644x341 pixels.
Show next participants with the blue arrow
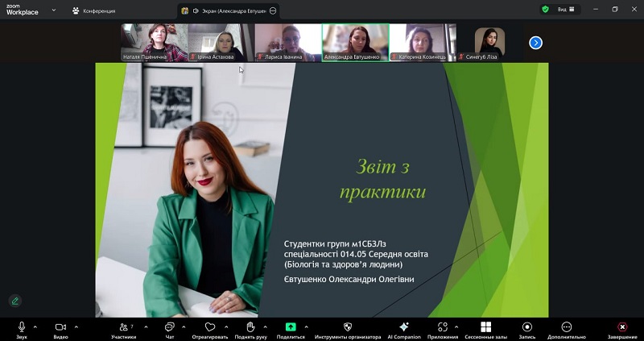pos(535,43)
